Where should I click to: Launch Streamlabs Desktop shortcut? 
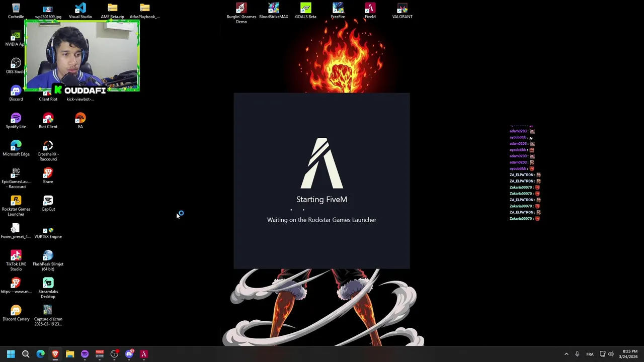point(48,289)
